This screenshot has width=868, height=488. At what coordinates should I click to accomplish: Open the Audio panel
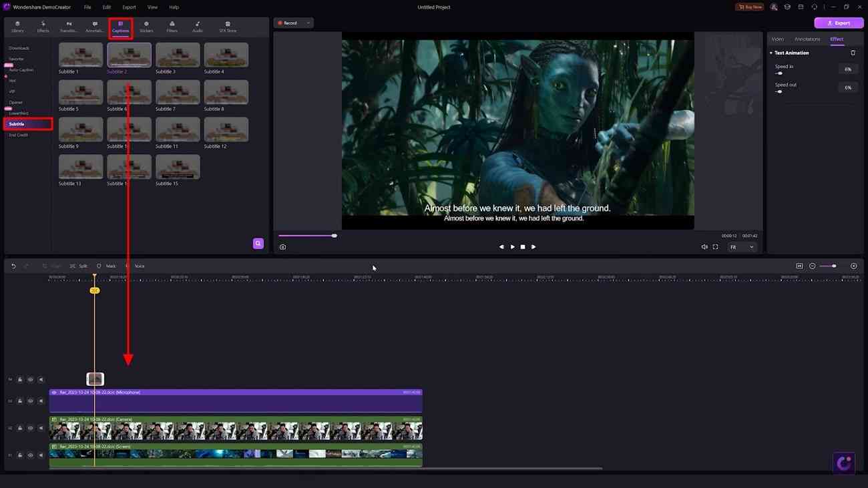[x=198, y=27]
